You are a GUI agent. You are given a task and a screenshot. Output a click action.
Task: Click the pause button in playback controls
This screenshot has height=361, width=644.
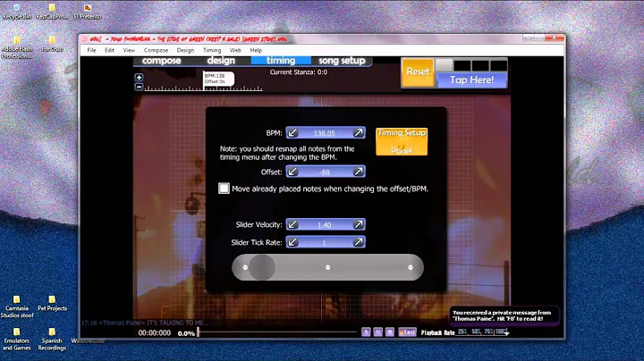click(377, 332)
